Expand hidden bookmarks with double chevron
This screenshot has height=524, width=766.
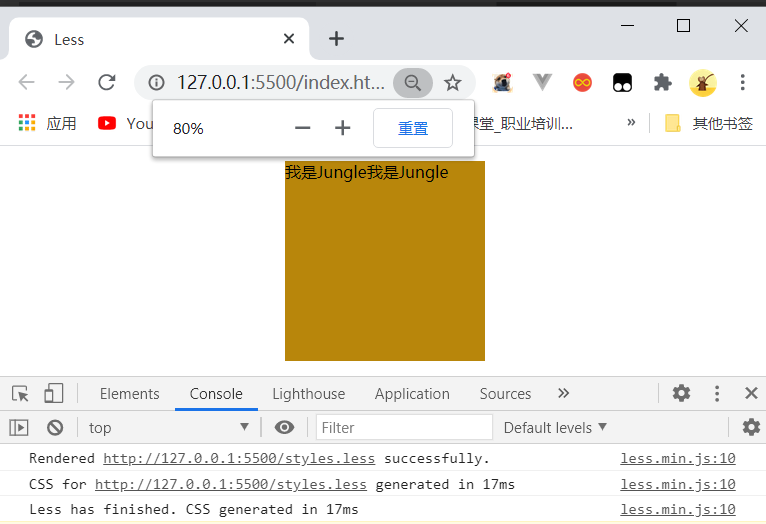[631, 122]
